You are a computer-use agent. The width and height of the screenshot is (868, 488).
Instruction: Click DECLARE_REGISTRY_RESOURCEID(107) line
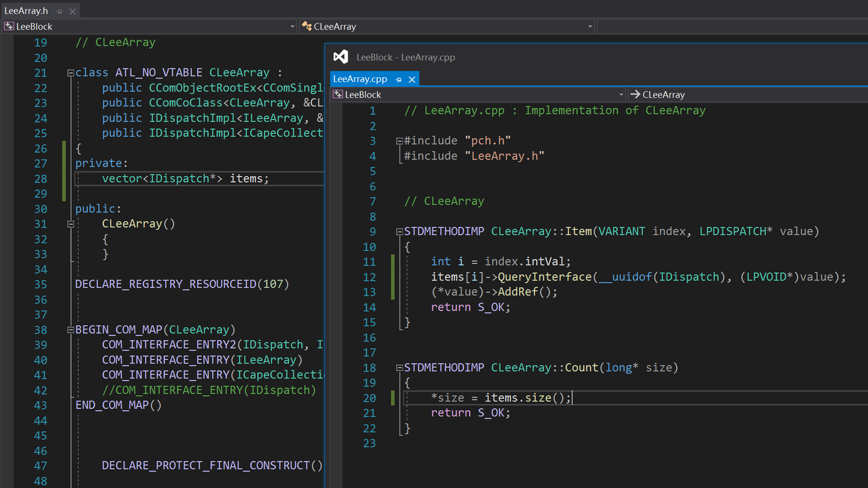click(x=182, y=284)
